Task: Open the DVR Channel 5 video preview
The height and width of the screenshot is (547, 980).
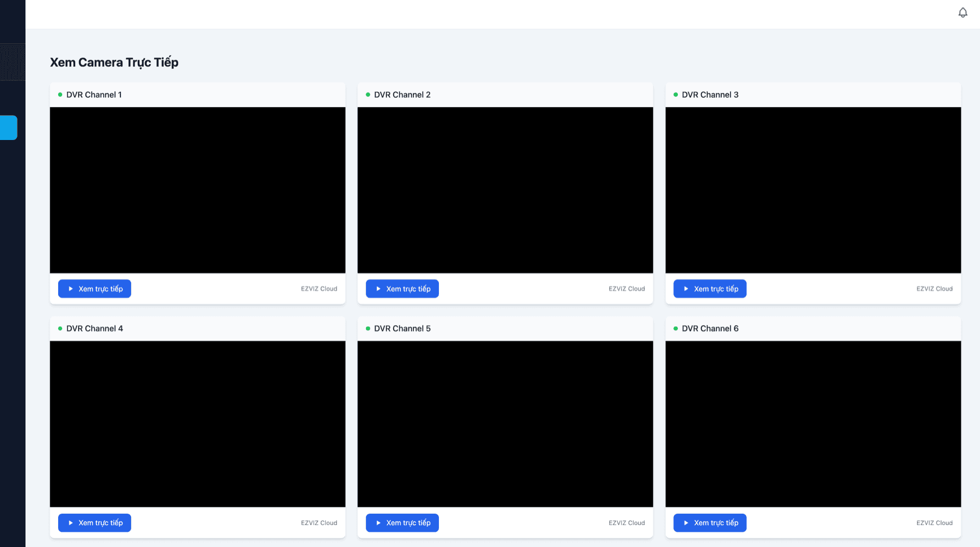Action: 505,424
